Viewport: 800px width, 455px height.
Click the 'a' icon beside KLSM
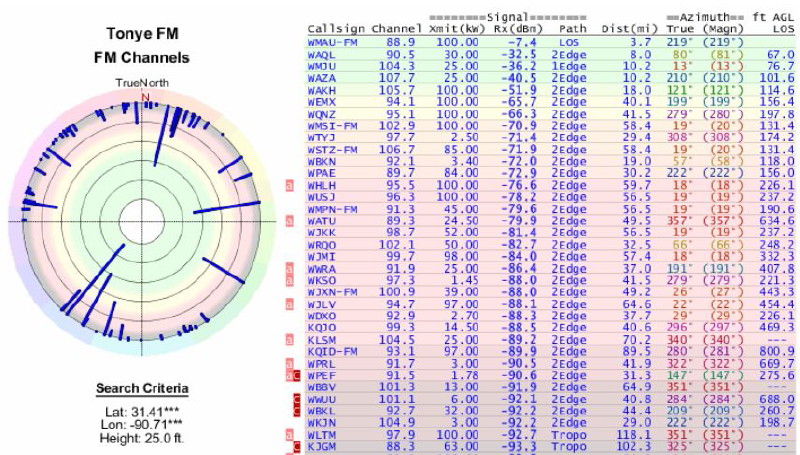click(289, 339)
